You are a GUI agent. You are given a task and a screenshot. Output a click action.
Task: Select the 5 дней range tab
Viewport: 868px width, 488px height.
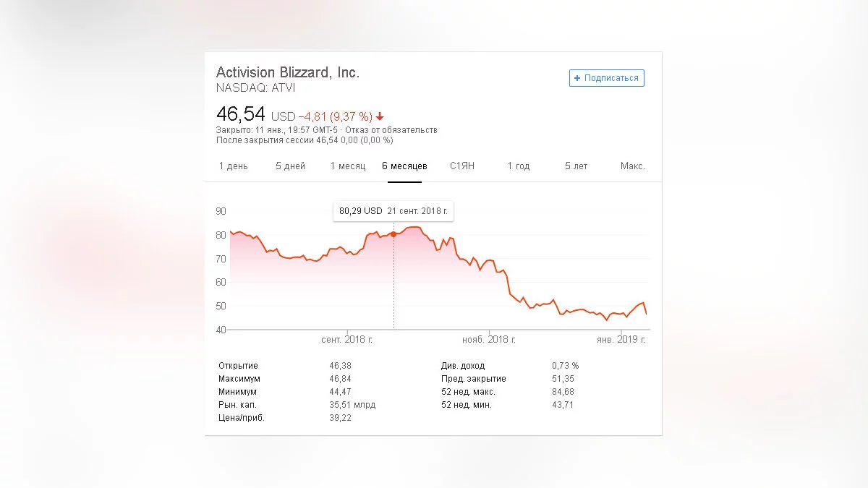click(290, 166)
